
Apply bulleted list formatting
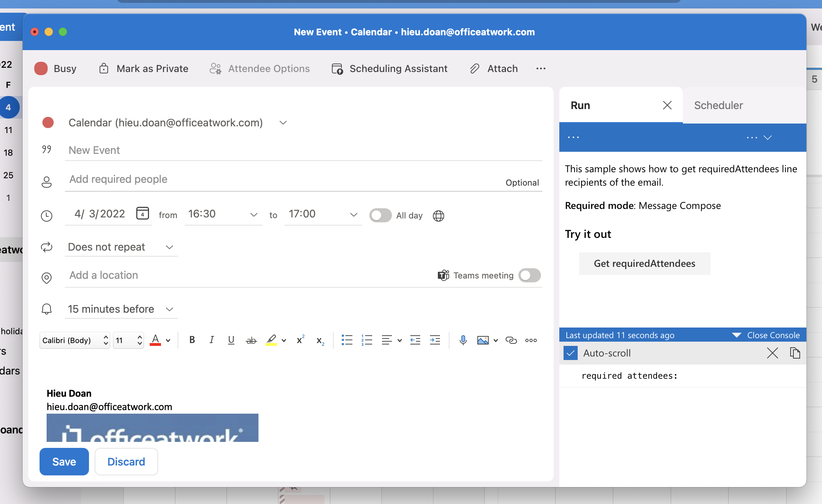coord(347,340)
